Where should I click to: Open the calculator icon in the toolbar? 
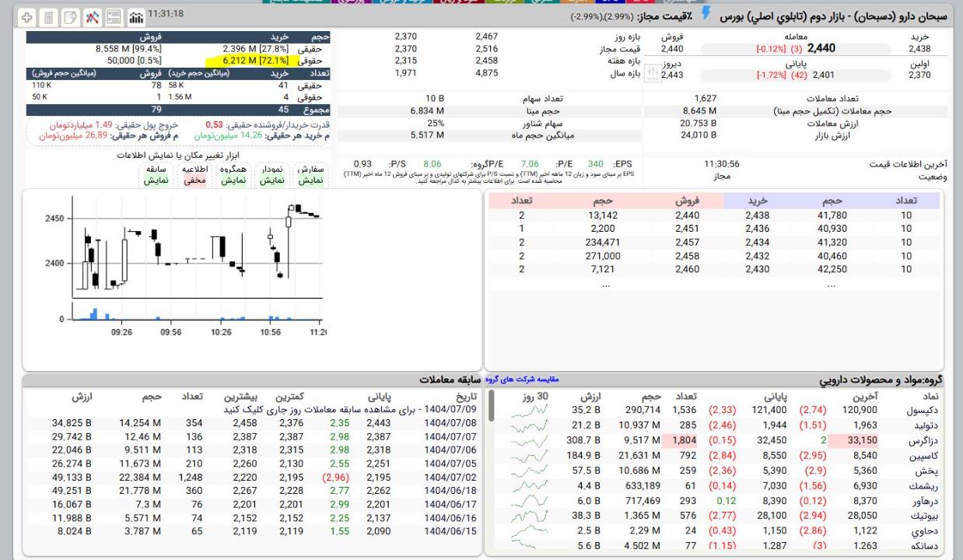(49, 16)
